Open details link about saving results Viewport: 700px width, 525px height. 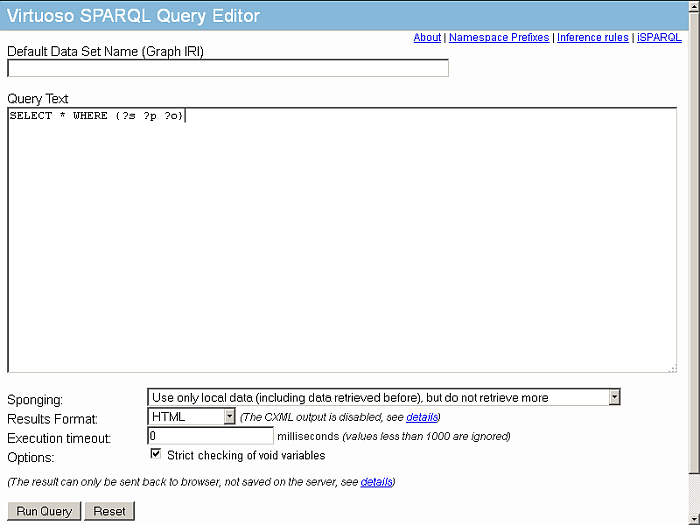(376, 482)
